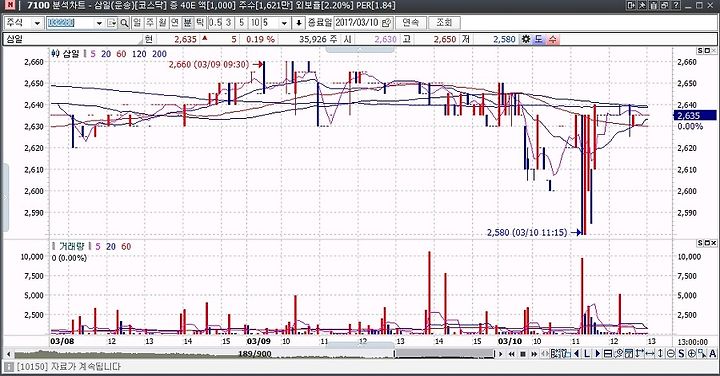Click fast-forward double-right playback icon
Image resolution: width=720 pixels, height=376 pixels.
pos(534,354)
